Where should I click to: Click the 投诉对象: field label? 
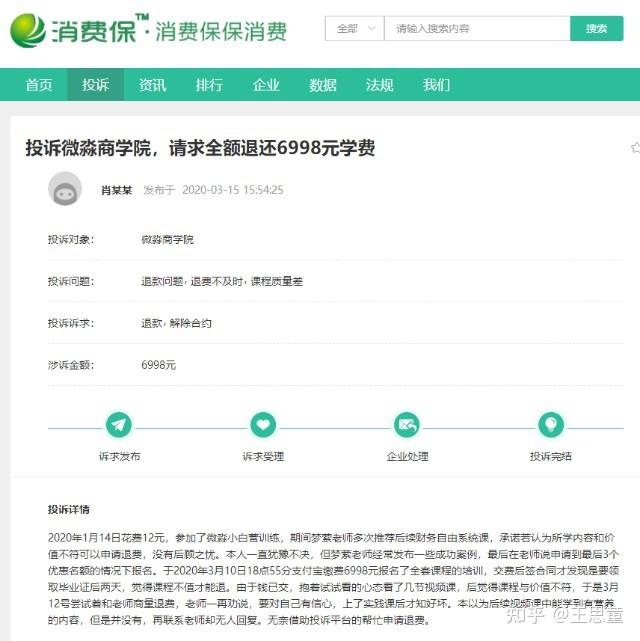(x=71, y=240)
